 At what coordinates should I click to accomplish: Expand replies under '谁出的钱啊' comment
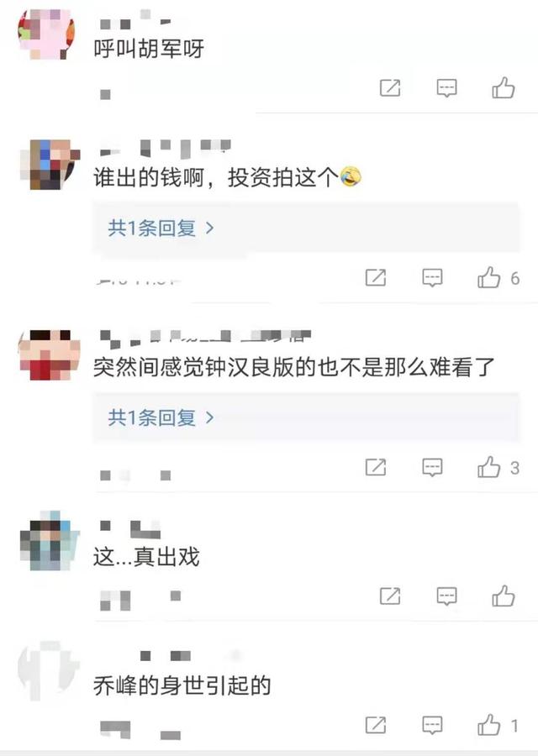coord(161,228)
